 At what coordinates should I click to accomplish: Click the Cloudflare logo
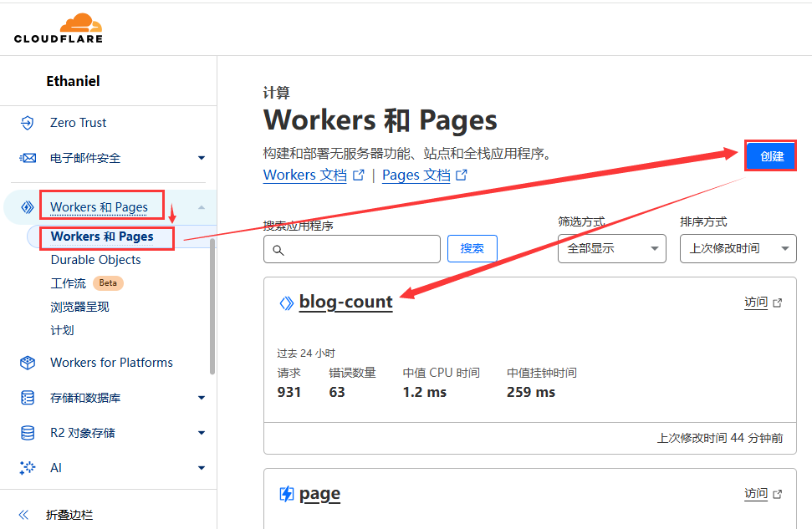coord(59,28)
